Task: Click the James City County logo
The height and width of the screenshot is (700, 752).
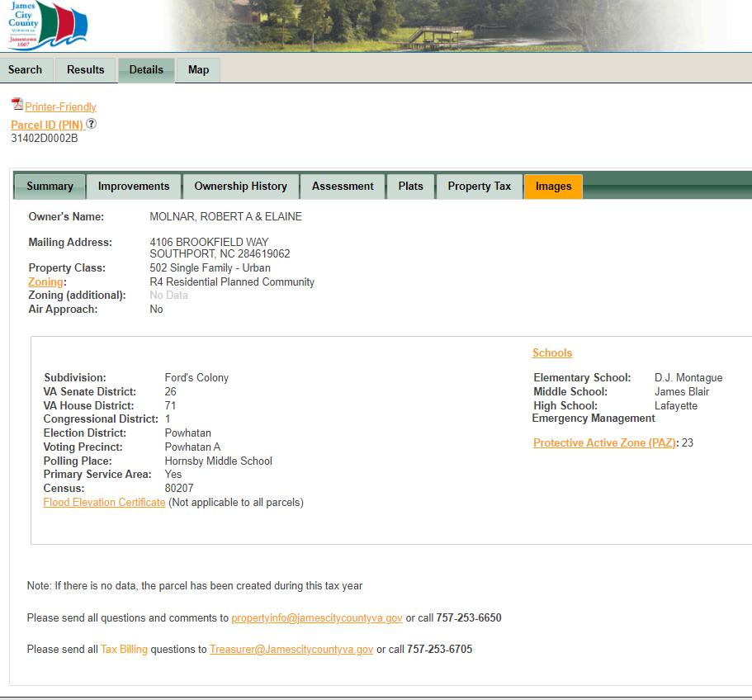Action: [x=48, y=25]
